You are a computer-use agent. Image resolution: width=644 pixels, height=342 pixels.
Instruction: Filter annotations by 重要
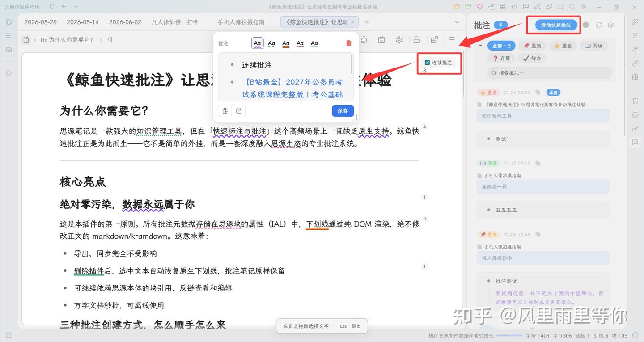pos(563,46)
